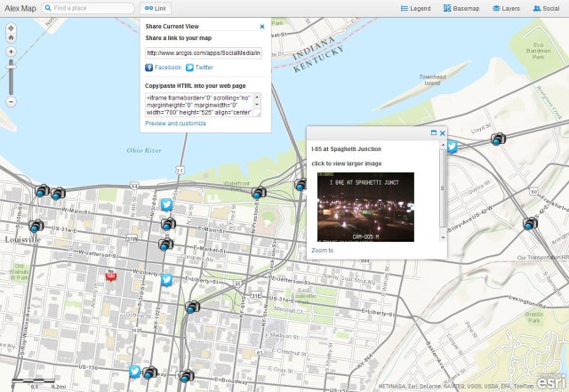Expand the Layers list

click(x=506, y=8)
